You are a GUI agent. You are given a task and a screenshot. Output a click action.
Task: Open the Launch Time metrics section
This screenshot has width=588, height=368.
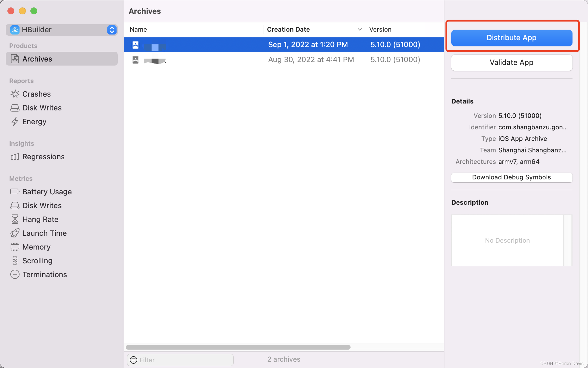tap(45, 233)
